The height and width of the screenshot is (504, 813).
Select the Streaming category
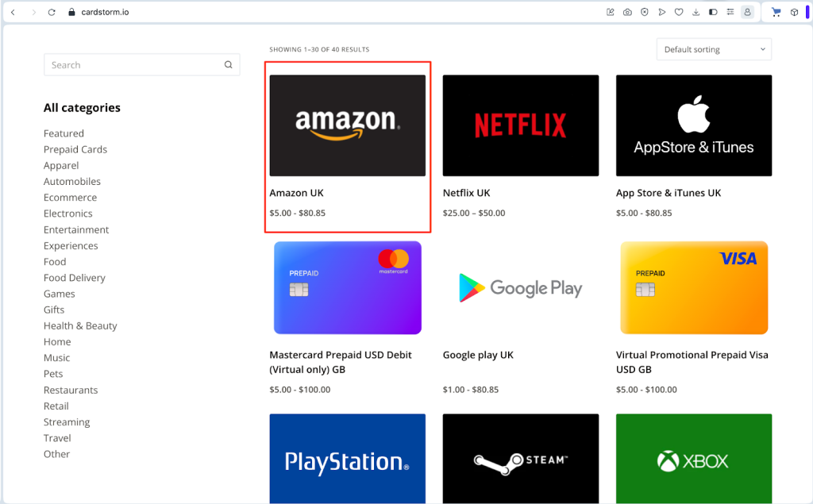[x=66, y=421]
